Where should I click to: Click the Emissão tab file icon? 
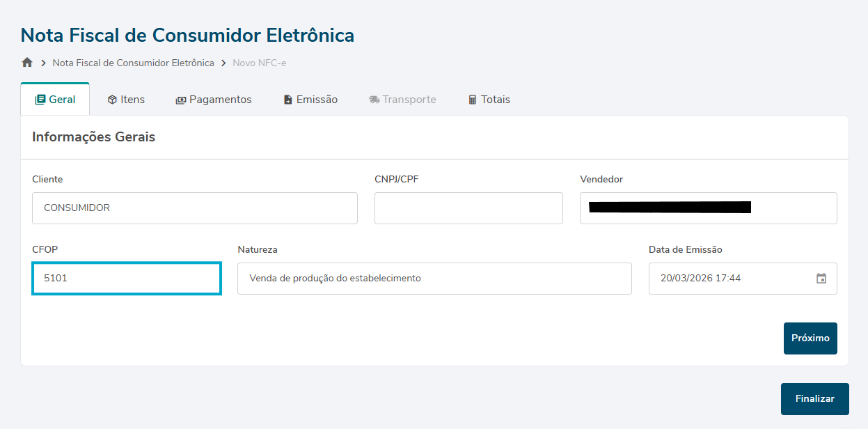[288, 100]
